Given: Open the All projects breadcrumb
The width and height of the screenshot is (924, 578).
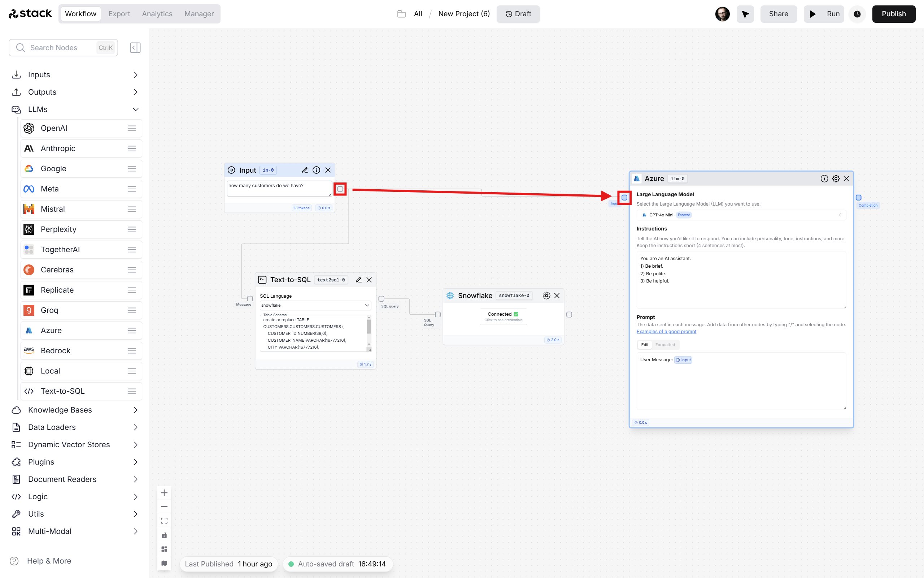Looking at the screenshot, I should pos(418,14).
